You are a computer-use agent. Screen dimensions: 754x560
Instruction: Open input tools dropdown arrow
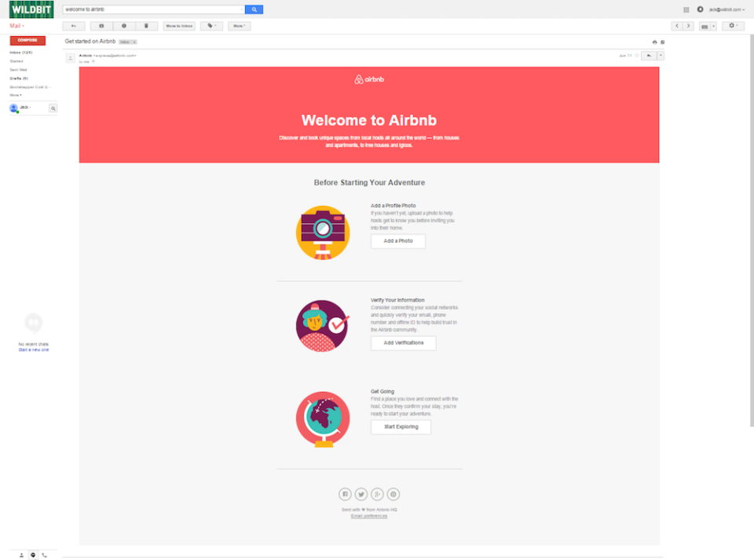click(x=714, y=27)
